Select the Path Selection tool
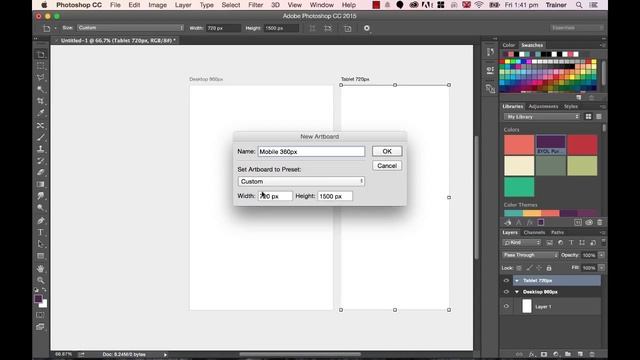The image size is (640, 360). point(40,244)
